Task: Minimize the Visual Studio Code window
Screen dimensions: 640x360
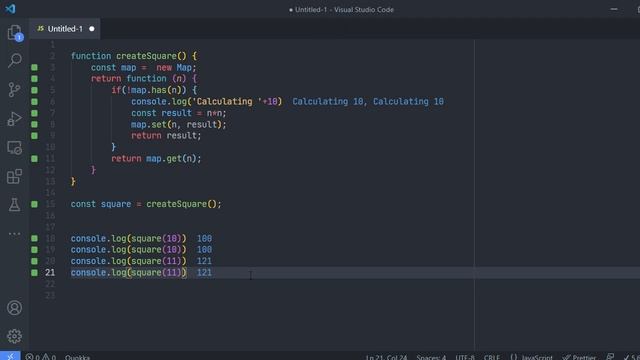Action: coord(614,9)
